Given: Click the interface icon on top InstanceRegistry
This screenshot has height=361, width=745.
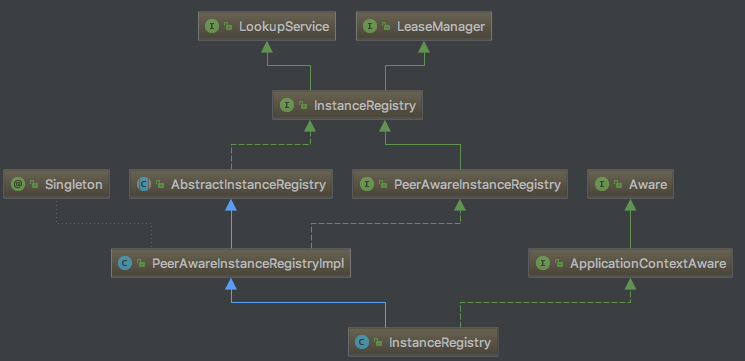Looking at the screenshot, I should [287, 105].
